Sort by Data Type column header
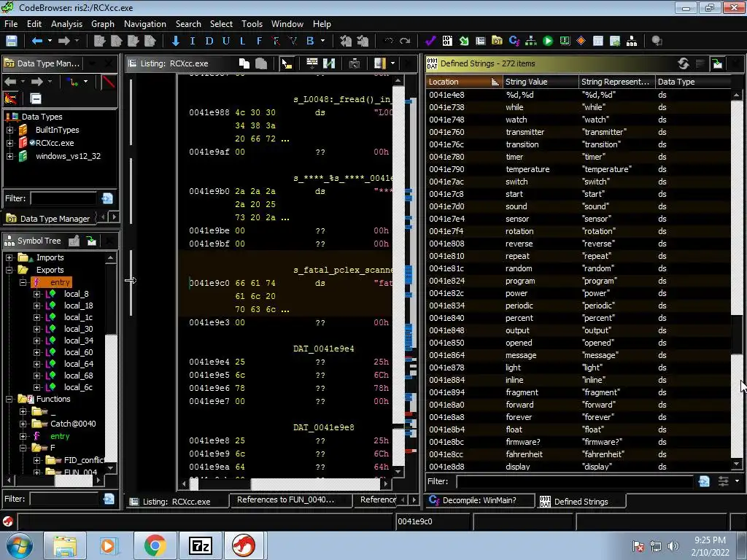 tap(693, 82)
